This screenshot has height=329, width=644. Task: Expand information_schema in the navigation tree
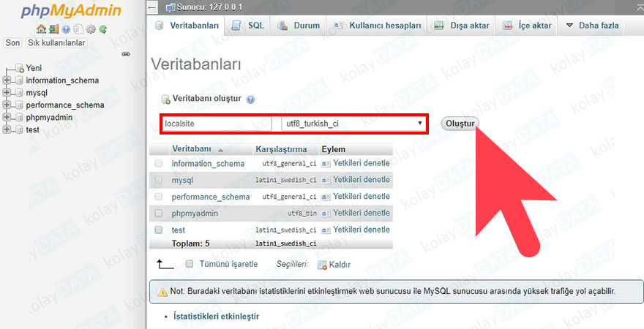pyautogui.click(x=7, y=80)
